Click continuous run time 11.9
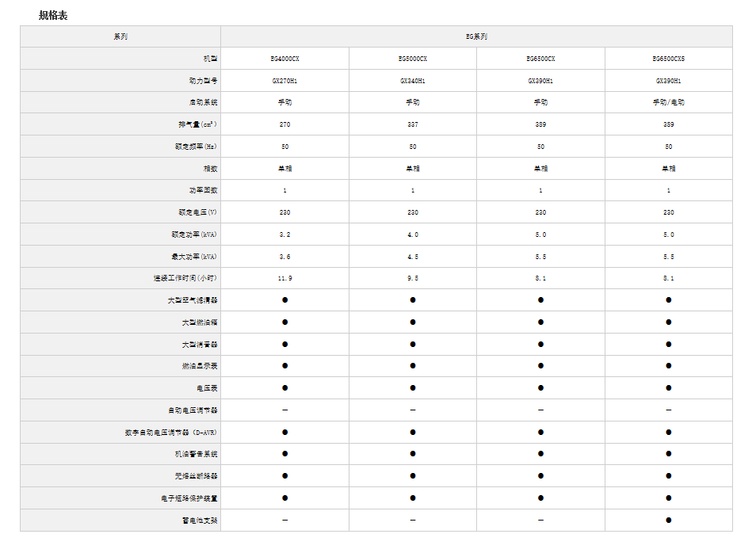Viewport: 756px width, 553px height. (285, 278)
